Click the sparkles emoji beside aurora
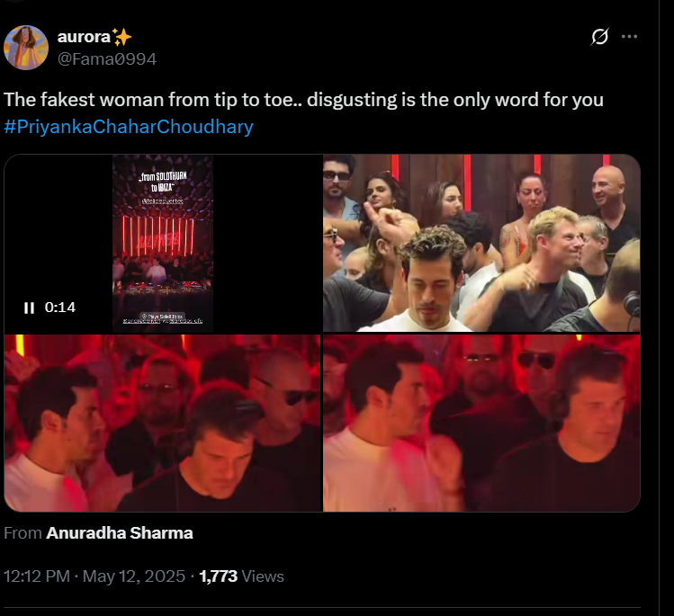 121,37
